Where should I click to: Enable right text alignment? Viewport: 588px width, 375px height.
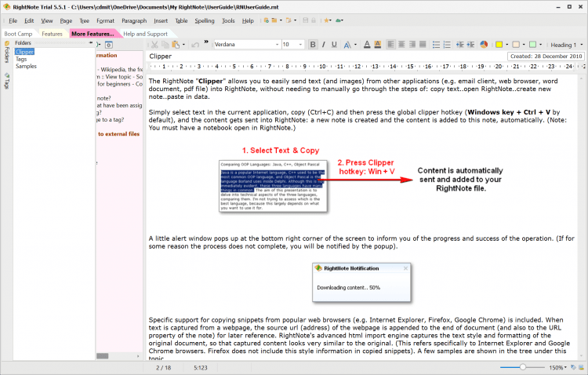[412, 45]
